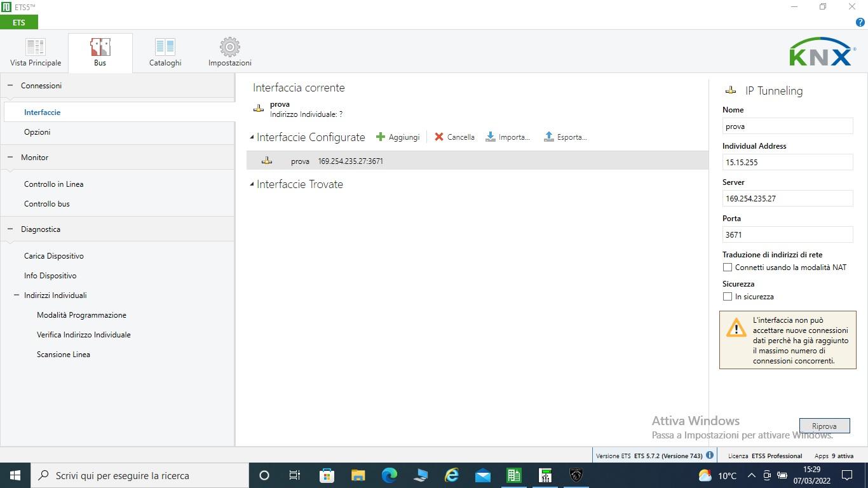The height and width of the screenshot is (488, 868).
Task: Click the Porta field
Action: tap(787, 234)
